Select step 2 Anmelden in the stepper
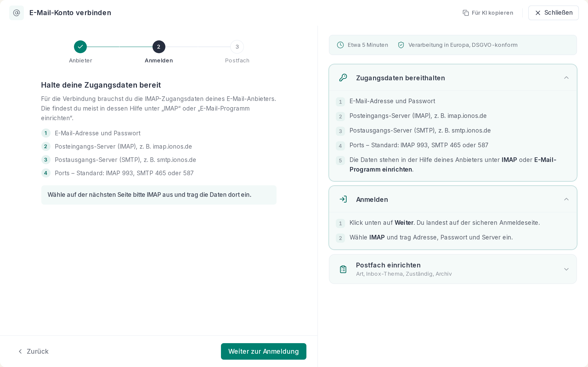This screenshot has height=367, width=588. coord(159,47)
